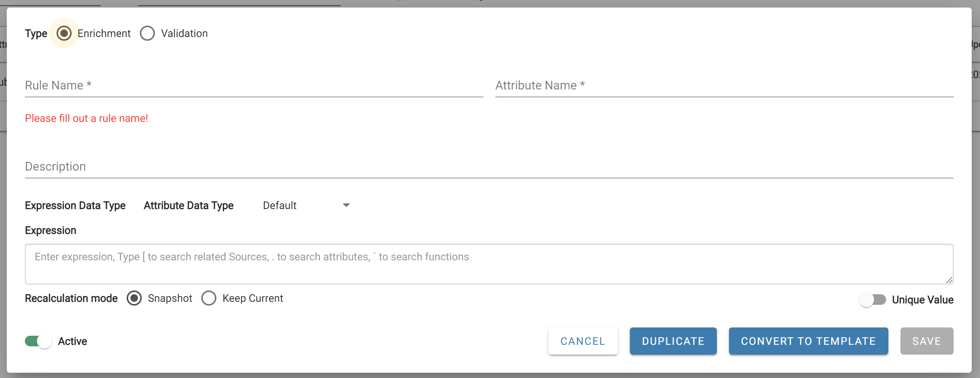
Task: Click the Keep Current label
Action: (253, 298)
